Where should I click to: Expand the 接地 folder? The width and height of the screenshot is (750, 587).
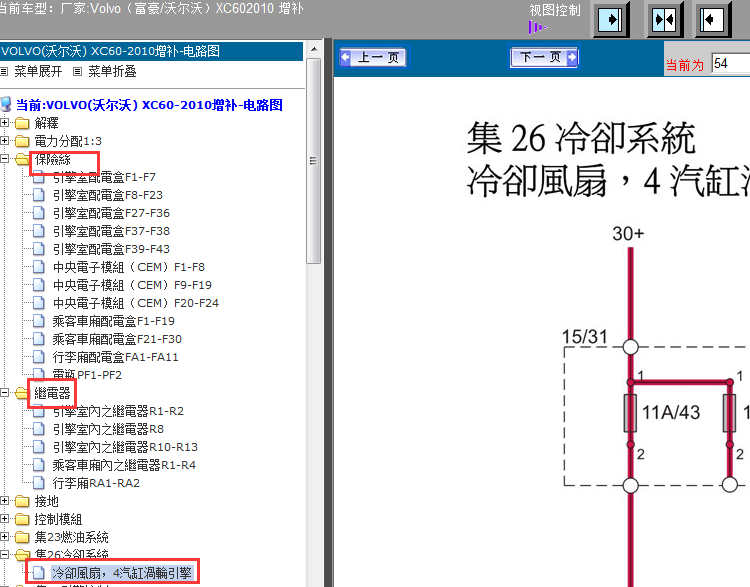4,501
